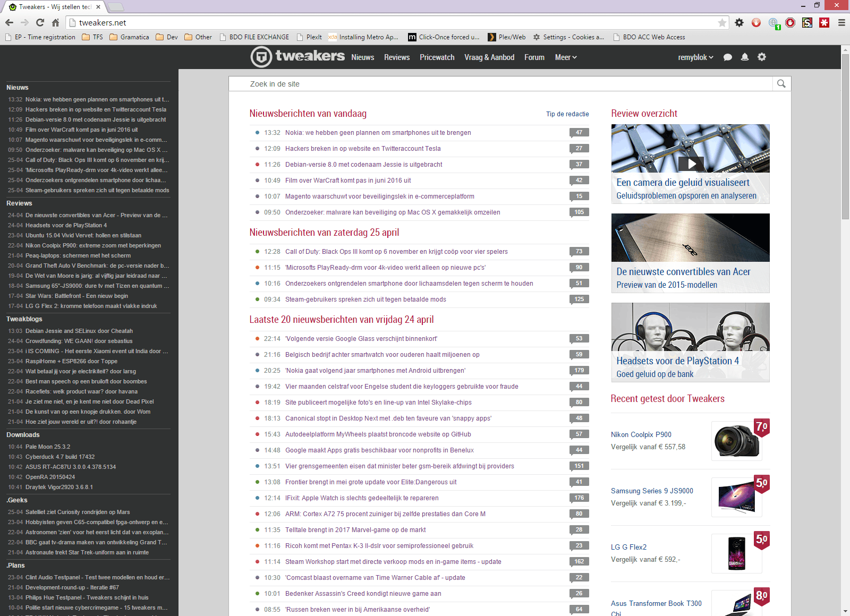Open Pricewatch in the navigation bar
This screenshot has height=616, width=850.
pos(437,57)
